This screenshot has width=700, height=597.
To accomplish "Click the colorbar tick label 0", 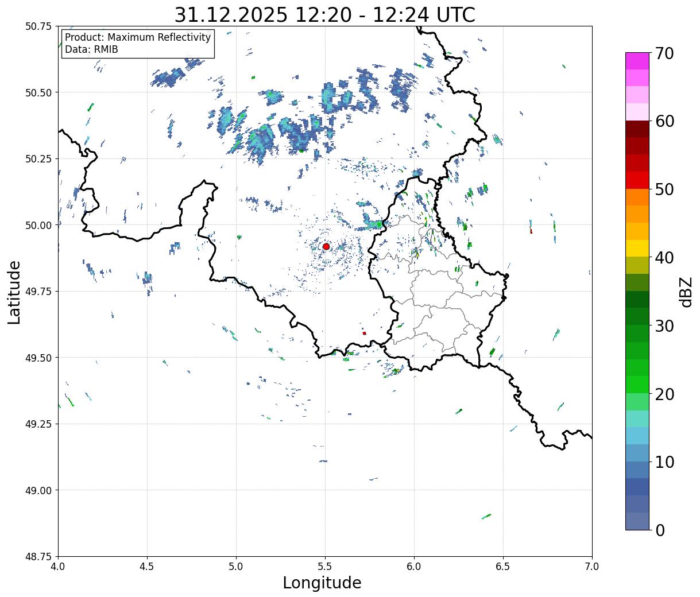I will coord(659,530).
